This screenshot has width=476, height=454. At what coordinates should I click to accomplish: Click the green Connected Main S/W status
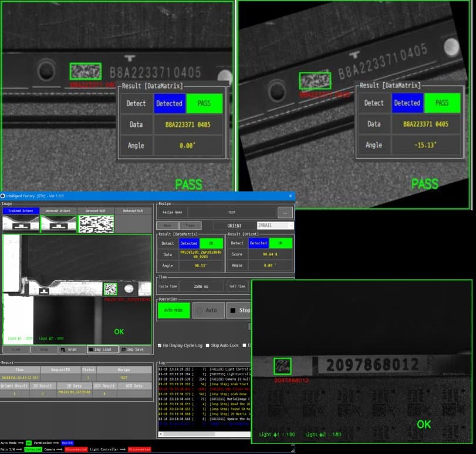click(x=33, y=449)
